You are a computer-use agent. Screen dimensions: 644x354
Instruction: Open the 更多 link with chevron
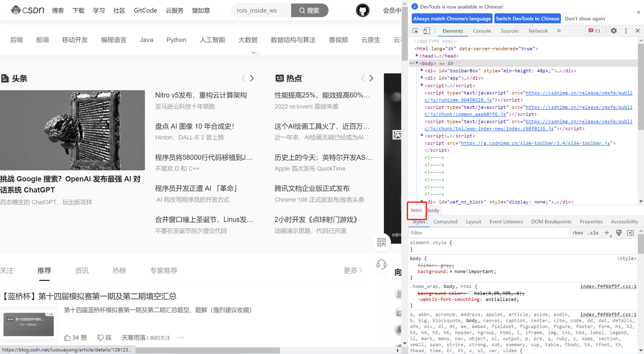pos(353,271)
